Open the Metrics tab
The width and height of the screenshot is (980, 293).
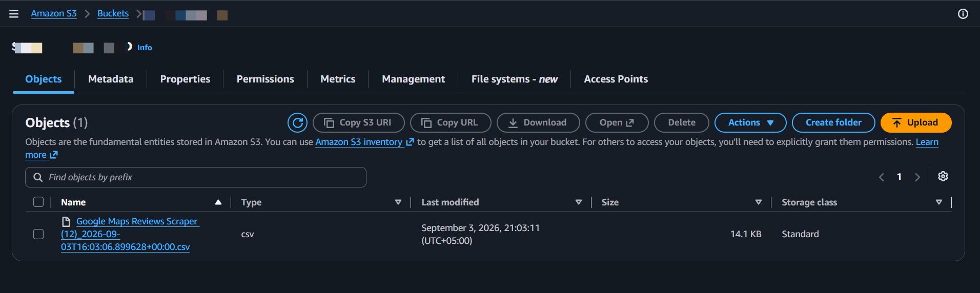[338, 79]
